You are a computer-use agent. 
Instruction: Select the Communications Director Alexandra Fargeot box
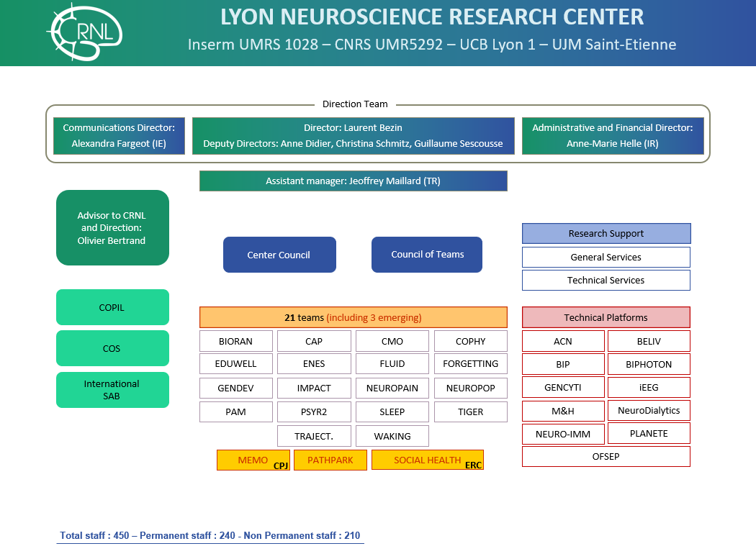tap(119, 136)
